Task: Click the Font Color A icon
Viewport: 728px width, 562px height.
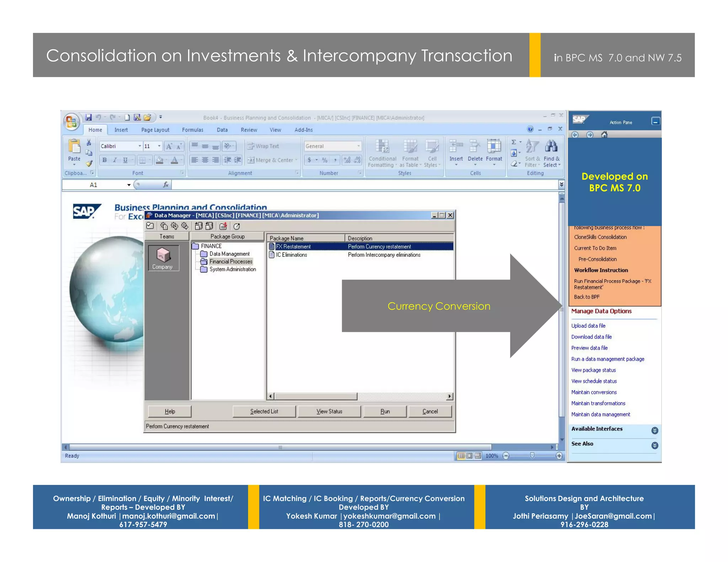Action: tap(174, 160)
